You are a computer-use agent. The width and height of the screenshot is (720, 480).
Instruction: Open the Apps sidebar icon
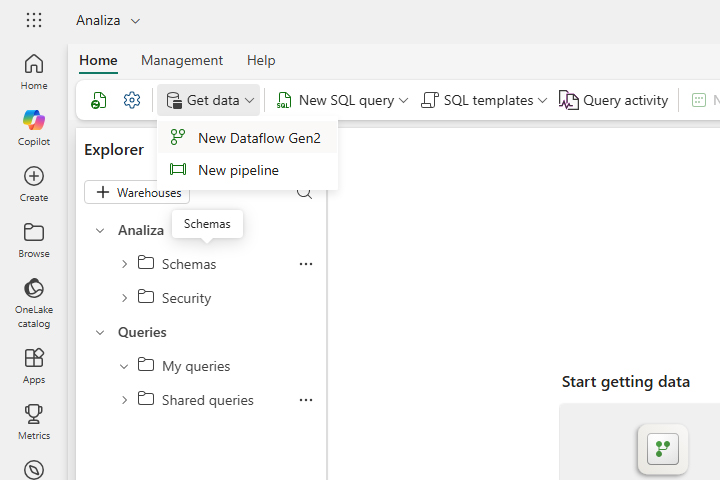coord(34,358)
